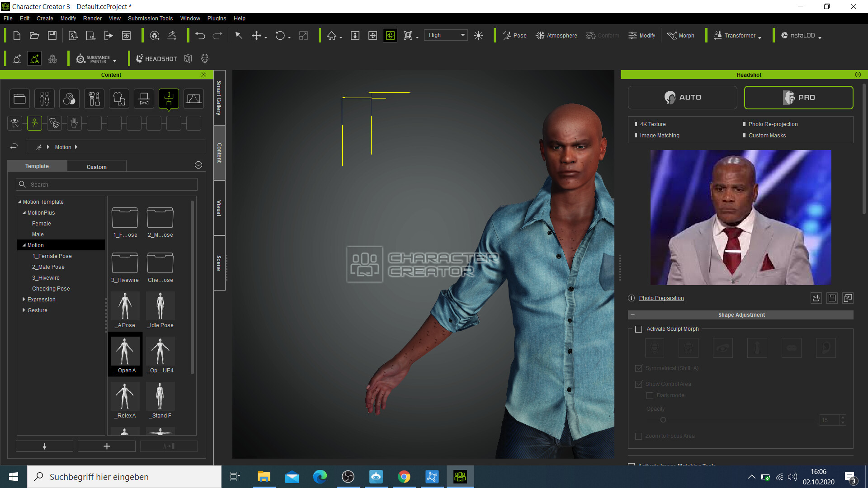Toggle AUTO headshot mode
This screenshot has width=868, height=488.
[x=682, y=98]
